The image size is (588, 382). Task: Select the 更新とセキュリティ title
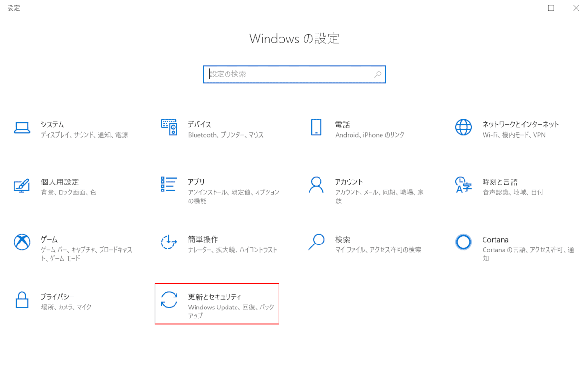[x=215, y=297]
